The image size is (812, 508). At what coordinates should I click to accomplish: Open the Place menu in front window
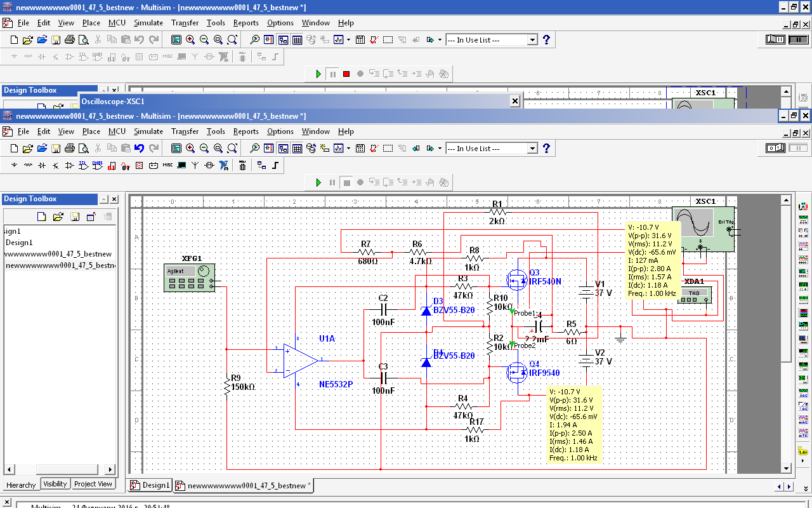point(91,131)
